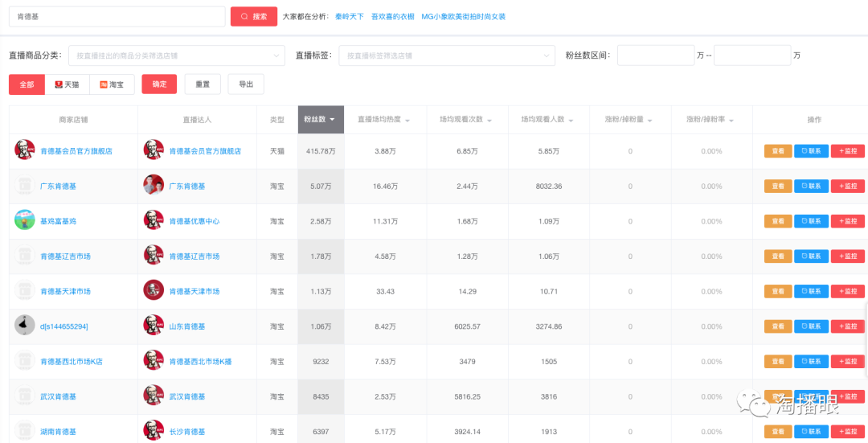Open the 直播标签 filter dropdown

(x=447, y=55)
